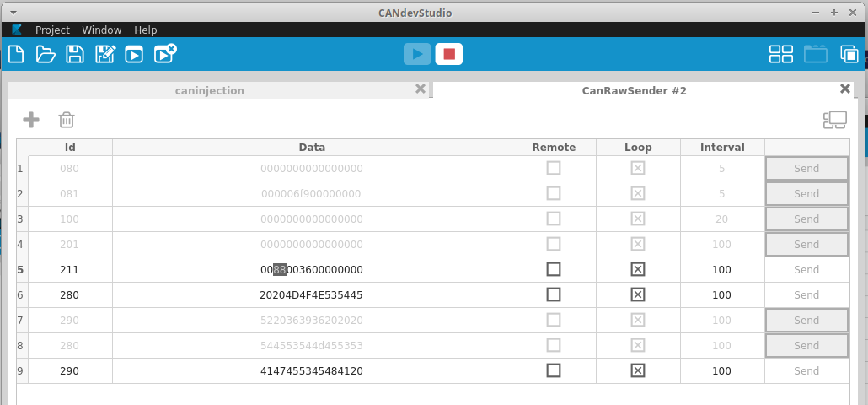Viewport: 868px width, 405px height.
Task: Save the current project
Action: pyautogui.click(x=75, y=54)
